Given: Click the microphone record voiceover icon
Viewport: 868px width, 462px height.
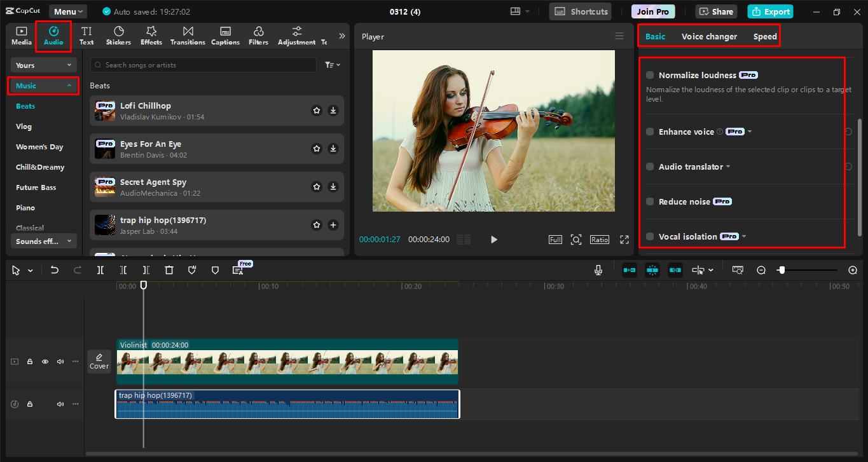Looking at the screenshot, I should point(598,270).
